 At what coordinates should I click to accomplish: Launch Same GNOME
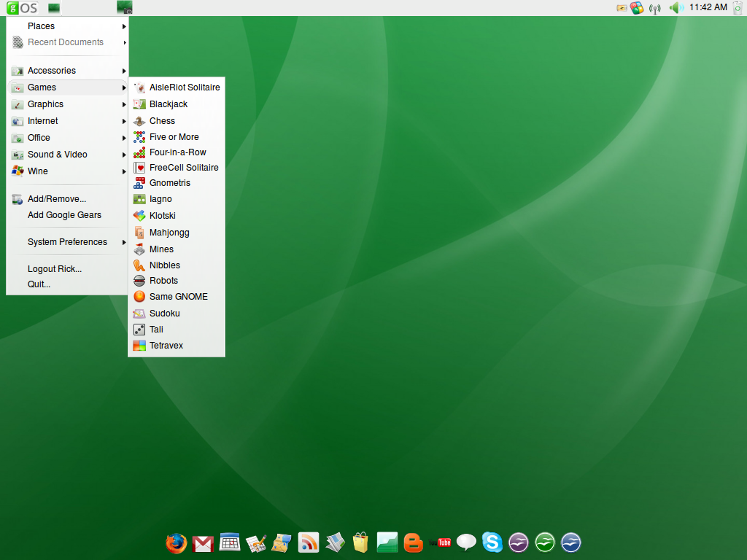pos(177,297)
